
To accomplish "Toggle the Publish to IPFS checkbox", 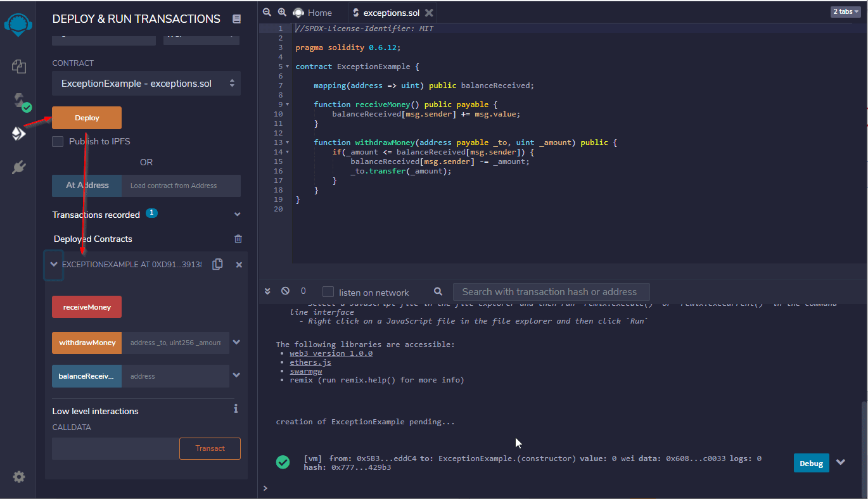I will pos(58,141).
